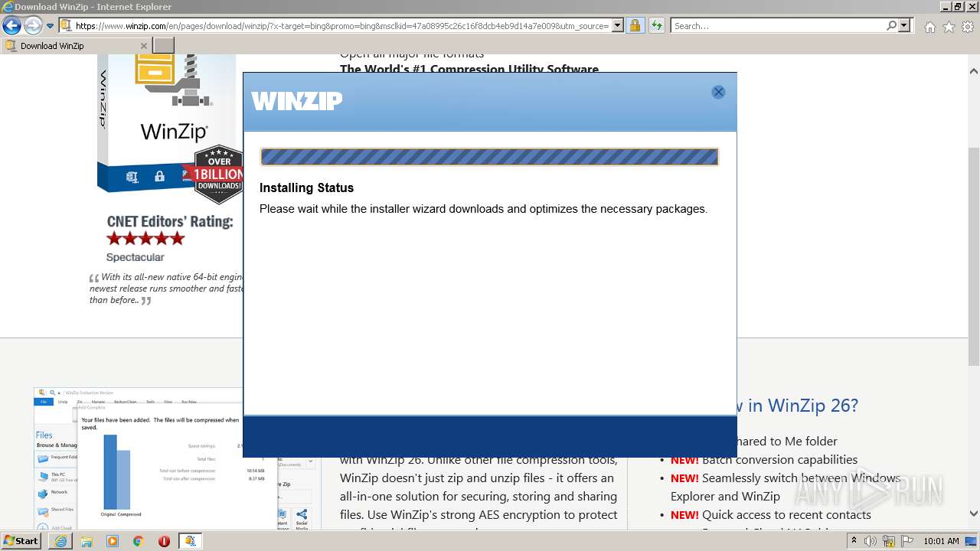
Task: Click 'Quick access to recent contacts' bullet
Action: (786, 515)
